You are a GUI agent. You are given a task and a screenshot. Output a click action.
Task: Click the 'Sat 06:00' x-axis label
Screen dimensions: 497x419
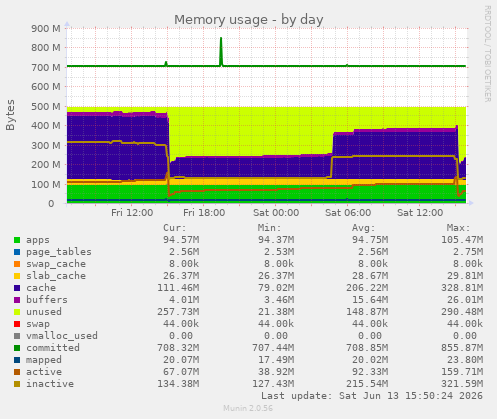348,213
